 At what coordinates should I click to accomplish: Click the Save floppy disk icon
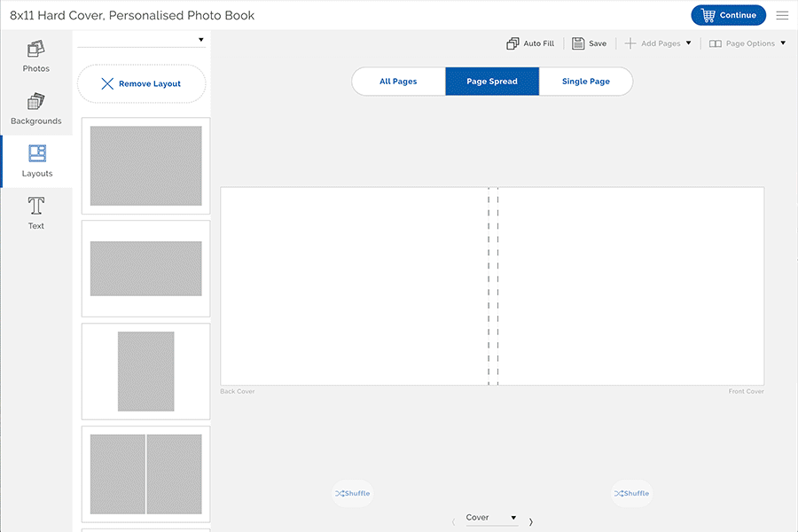[x=578, y=43]
